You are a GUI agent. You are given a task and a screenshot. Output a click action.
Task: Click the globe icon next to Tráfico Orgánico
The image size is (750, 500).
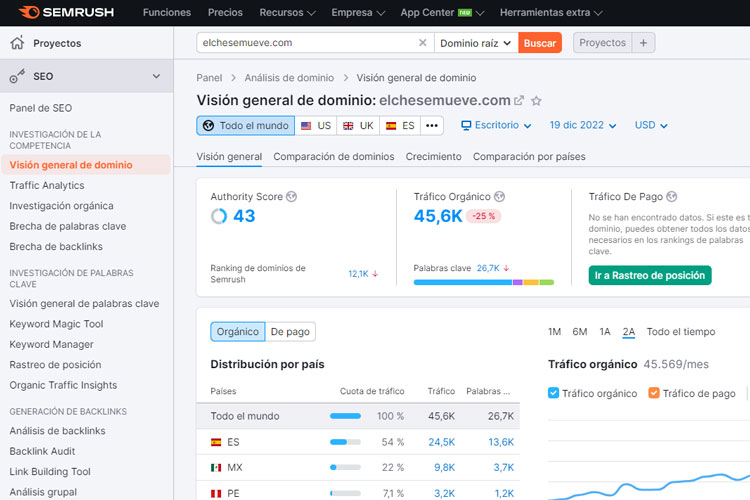point(499,197)
